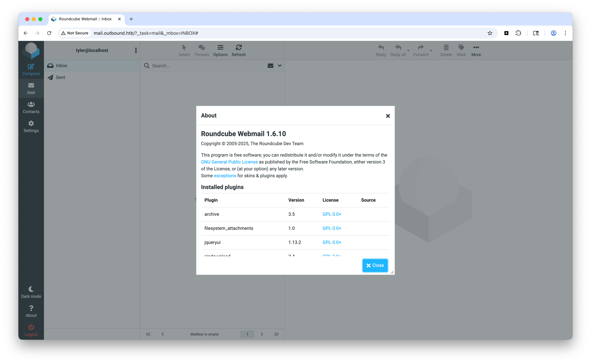Click the Delete trash icon

pyautogui.click(x=446, y=47)
